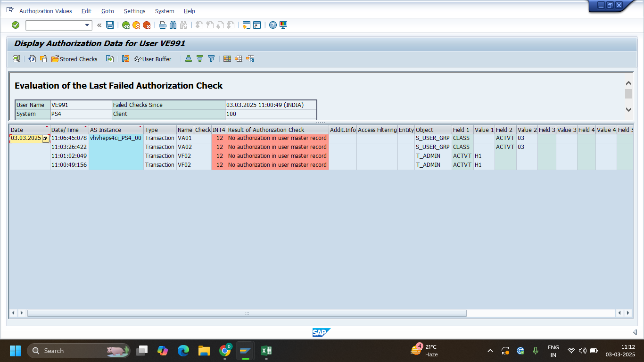The height and width of the screenshot is (362, 644).
Task: Open Excel from the Windows taskbar
Action: click(x=266, y=351)
